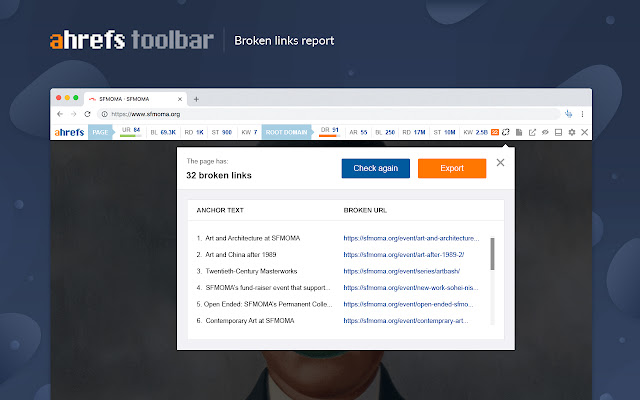Click the ROOT DOMAIN section label
Image resolution: width=640 pixels, height=400 pixels.
coord(287,132)
